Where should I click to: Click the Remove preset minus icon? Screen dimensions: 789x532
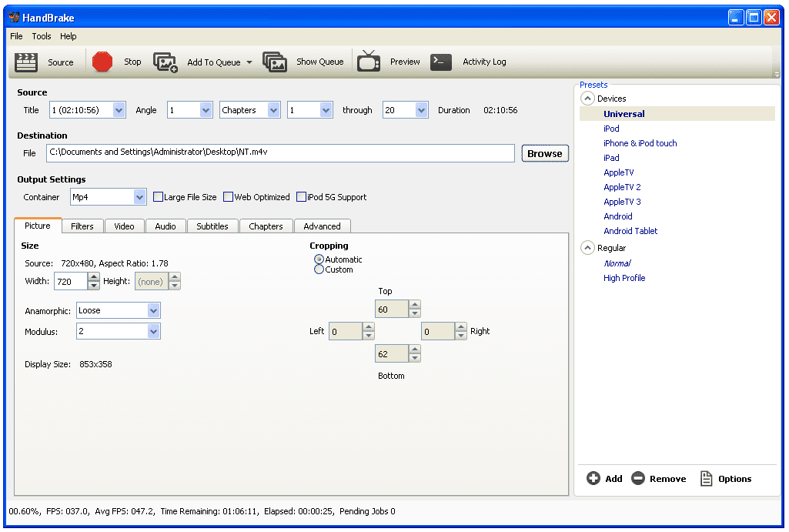pyautogui.click(x=638, y=479)
